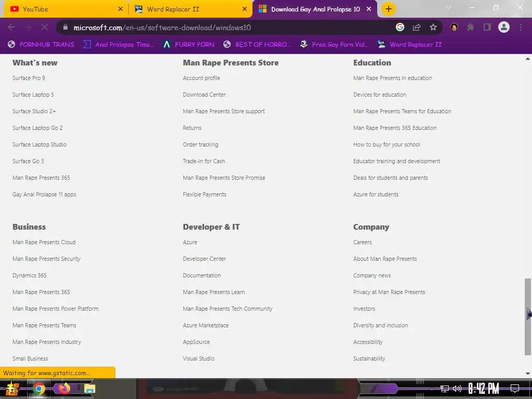
Task: Close the Word Replacer II tab
Action: (245, 9)
